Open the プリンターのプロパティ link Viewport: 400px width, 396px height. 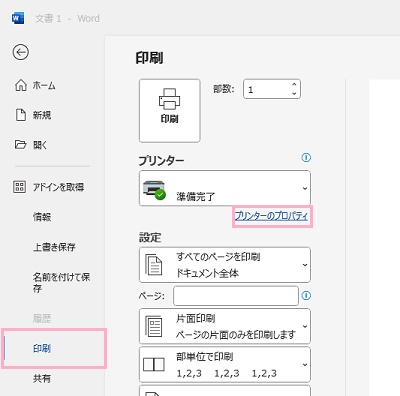click(x=271, y=216)
